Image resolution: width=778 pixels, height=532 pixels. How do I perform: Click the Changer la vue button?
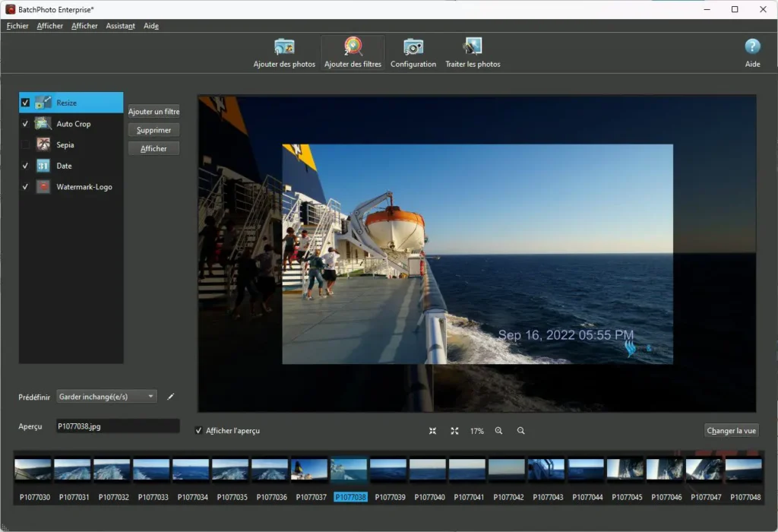(731, 431)
